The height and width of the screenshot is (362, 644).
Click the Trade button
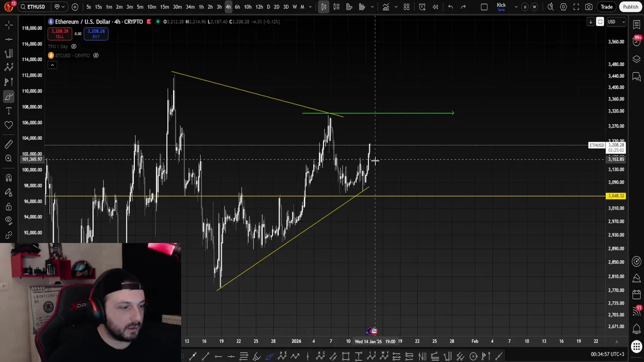coord(606,7)
